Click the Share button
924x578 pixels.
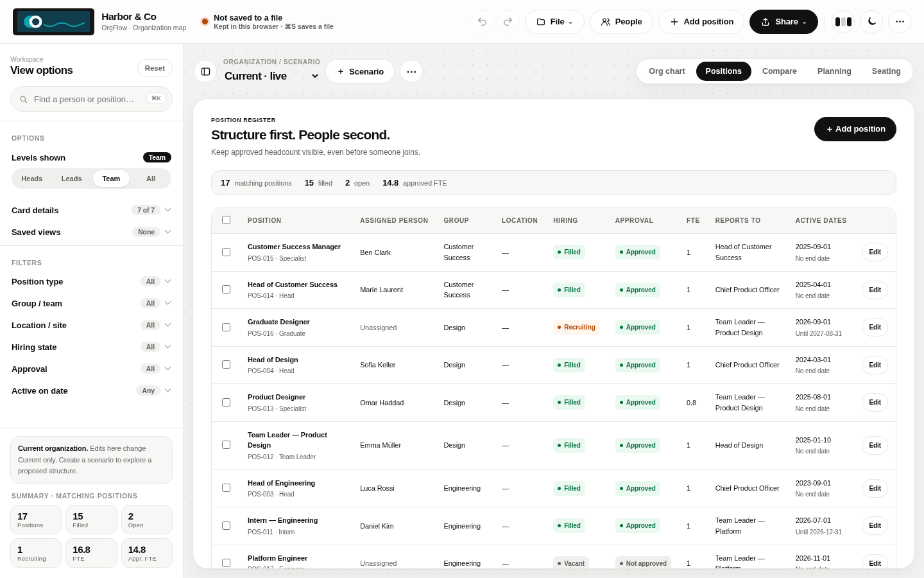point(783,22)
